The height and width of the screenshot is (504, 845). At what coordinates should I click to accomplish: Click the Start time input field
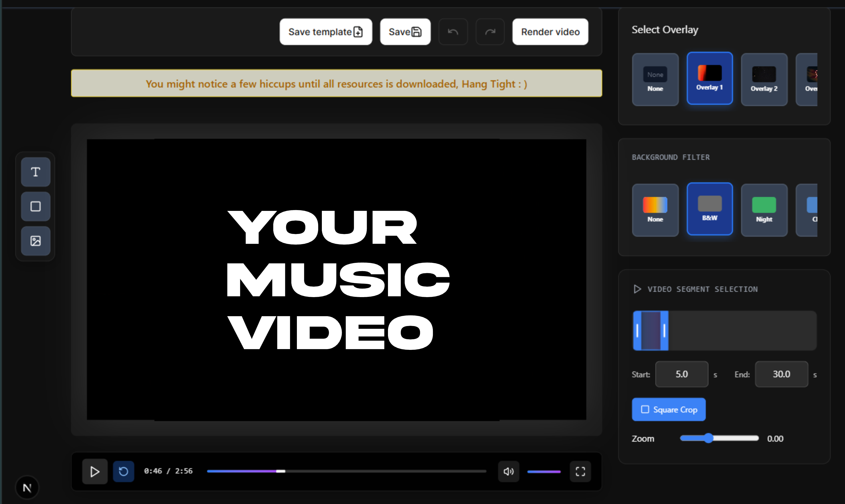coord(681,374)
